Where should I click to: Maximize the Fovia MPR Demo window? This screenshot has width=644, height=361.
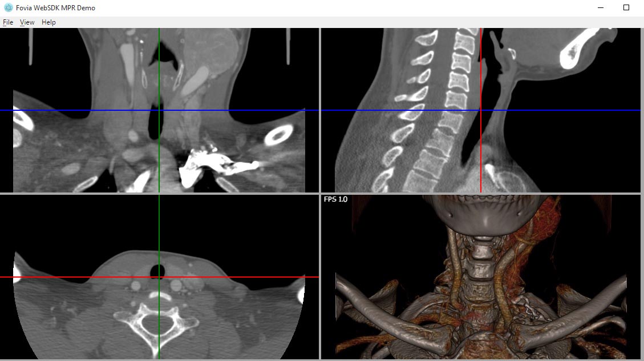pos(626,8)
